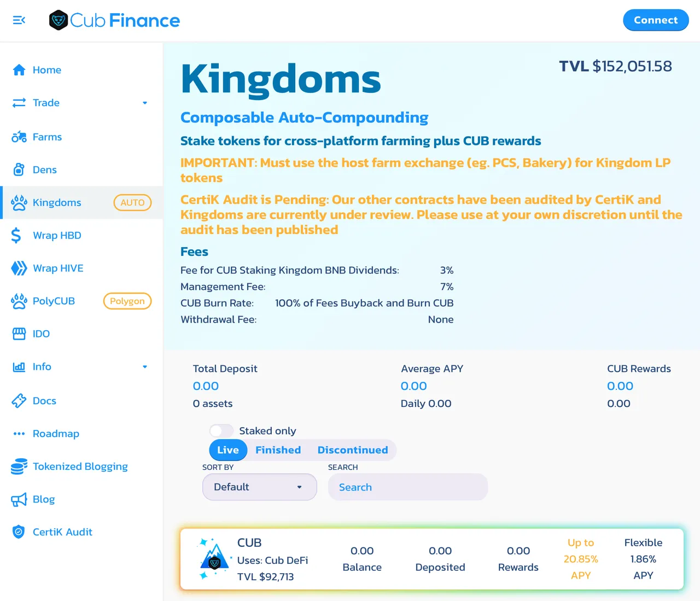Click the Daily 0.00 text

click(x=426, y=404)
